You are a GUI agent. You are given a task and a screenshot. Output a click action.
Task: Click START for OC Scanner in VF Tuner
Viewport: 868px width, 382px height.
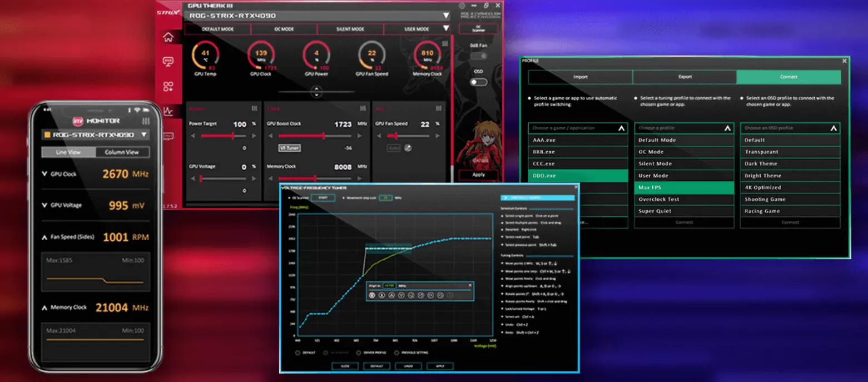(x=323, y=197)
